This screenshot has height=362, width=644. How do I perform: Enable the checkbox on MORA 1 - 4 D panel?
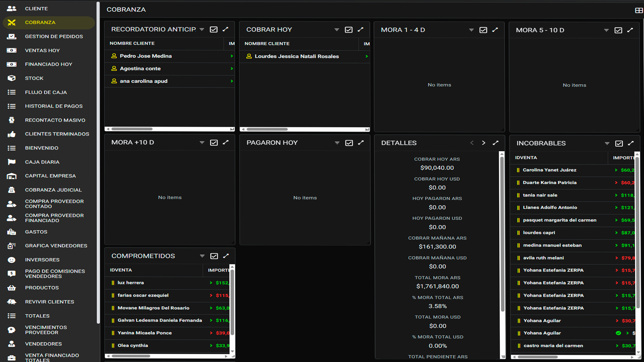point(483,30)
